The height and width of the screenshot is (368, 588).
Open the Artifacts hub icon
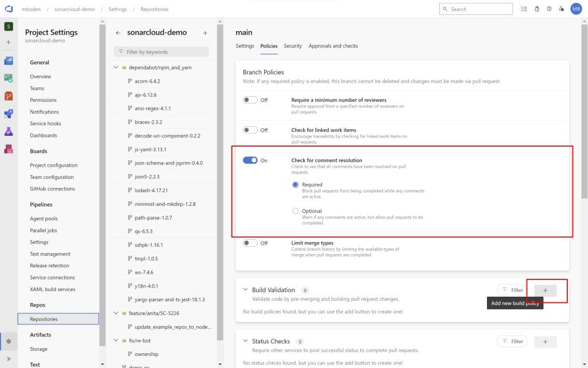[9, 149]
